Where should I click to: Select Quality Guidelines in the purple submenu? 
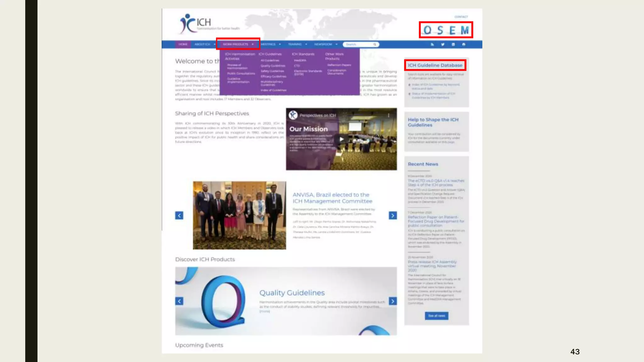pyautogui.click(x=273, y=66)
